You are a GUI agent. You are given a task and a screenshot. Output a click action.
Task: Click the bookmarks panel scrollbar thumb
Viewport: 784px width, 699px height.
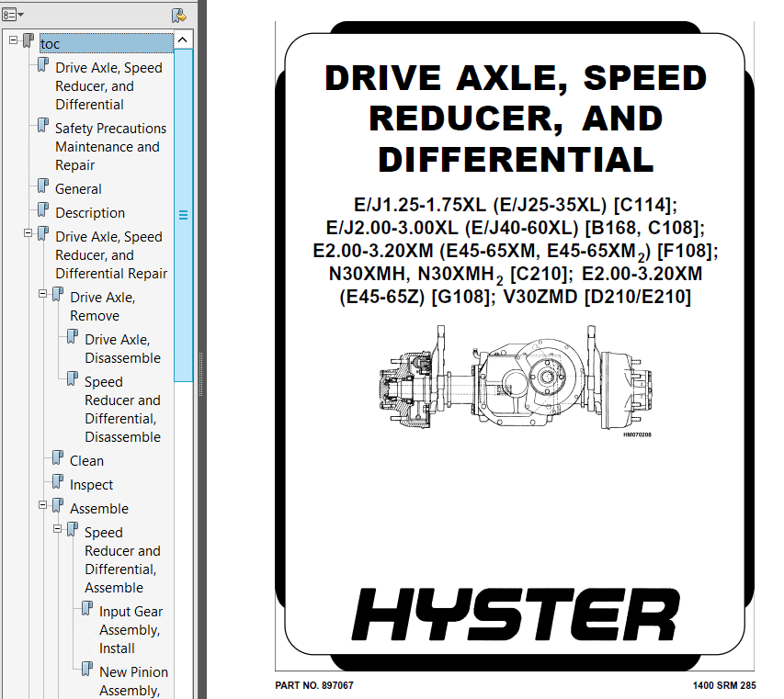coord(183,215)
